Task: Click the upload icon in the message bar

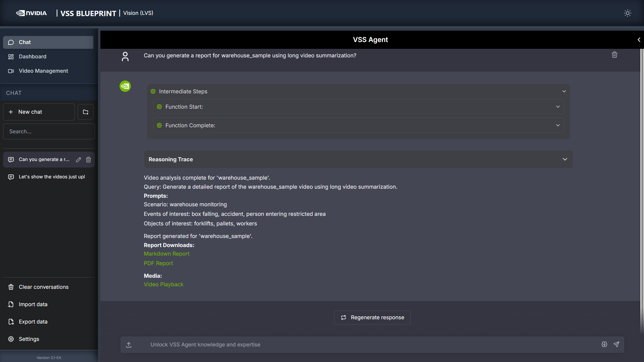Action: 129,344
